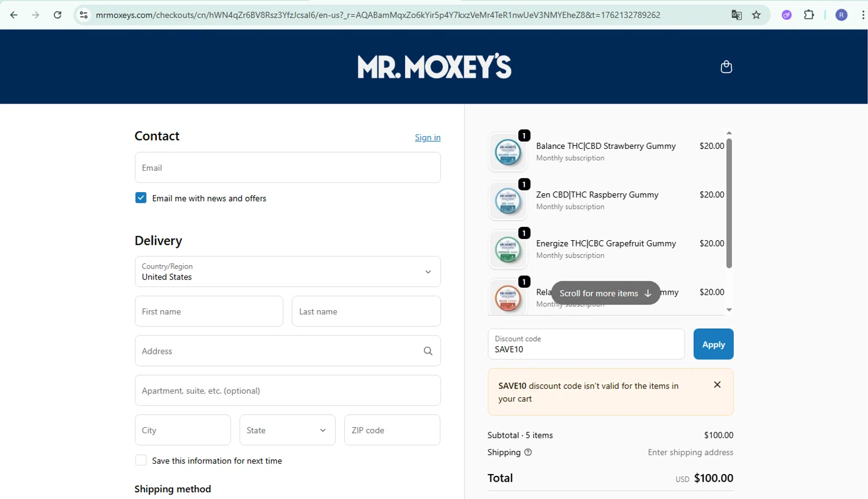Click Scroll for more items button
The width and height of the screenshot is (868, 499).
coord(605,293)
